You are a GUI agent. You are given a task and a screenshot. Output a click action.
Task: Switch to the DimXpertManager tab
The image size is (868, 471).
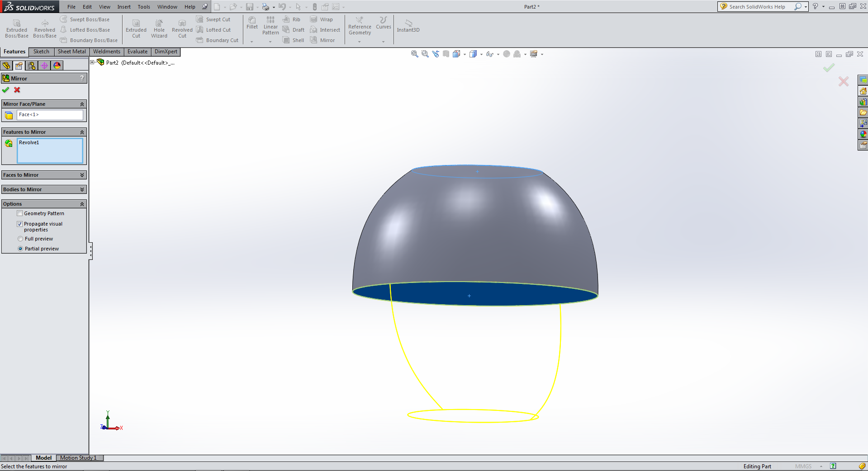coord(44,66)
